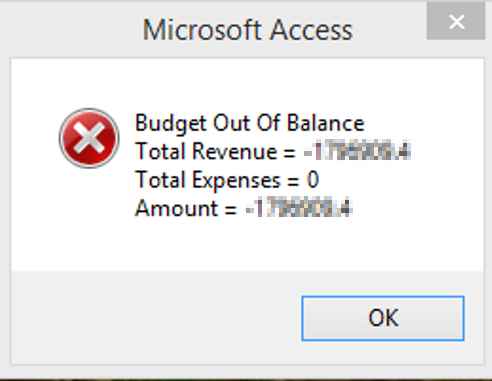Viewport: 492px width, 381px height.
Task: Click the Total Revenue label text
Action: (206, 151)
